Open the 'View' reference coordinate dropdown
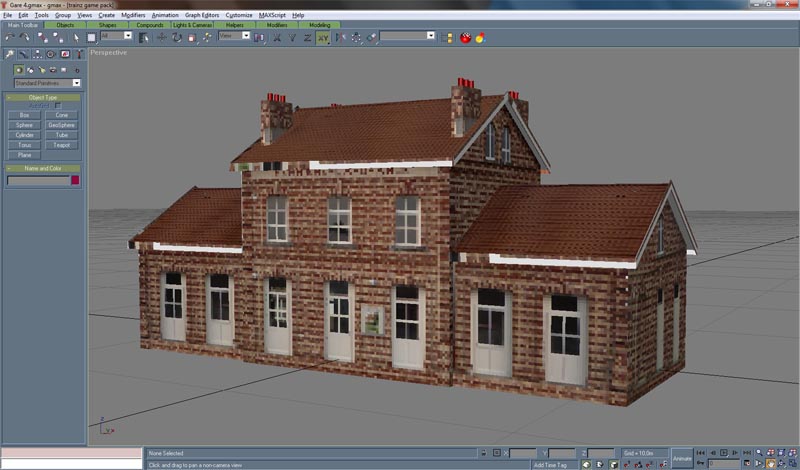Viewport: 800px width, 470px height. pyautogui.click(x=234, y=37)
